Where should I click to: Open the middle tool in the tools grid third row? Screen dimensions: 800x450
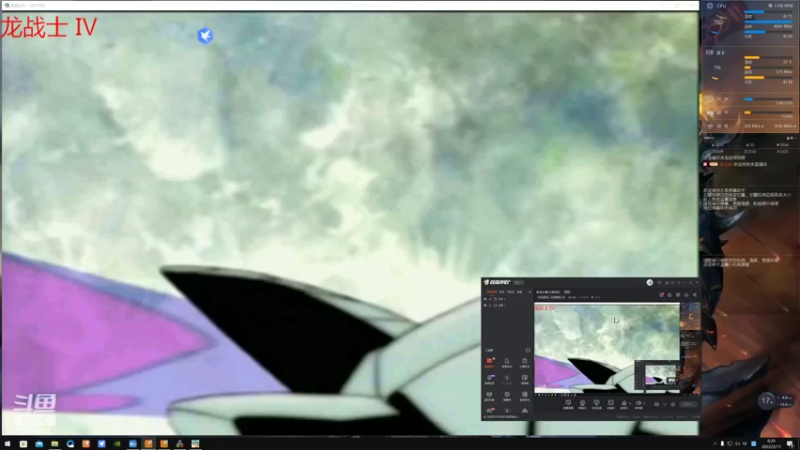point(507,396)
